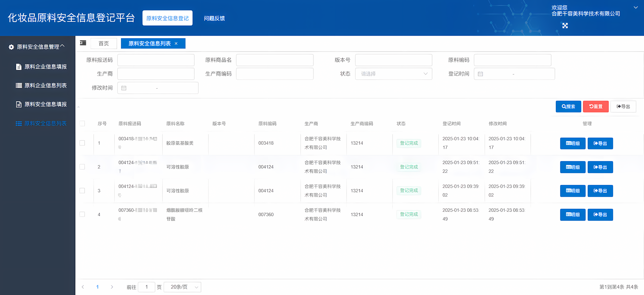Open 原料安全信息填报 in sidebar

click(41, 104)
